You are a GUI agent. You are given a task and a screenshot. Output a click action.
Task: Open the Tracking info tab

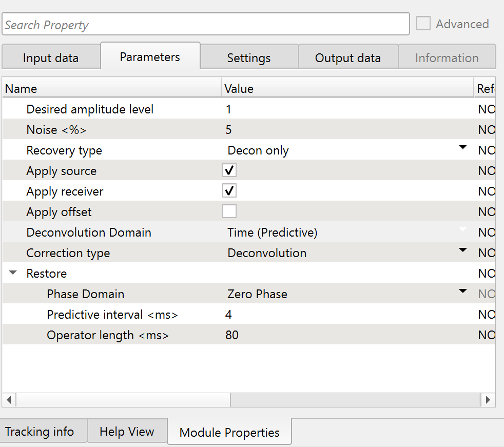pyautogui.click(x=40, y=432)
